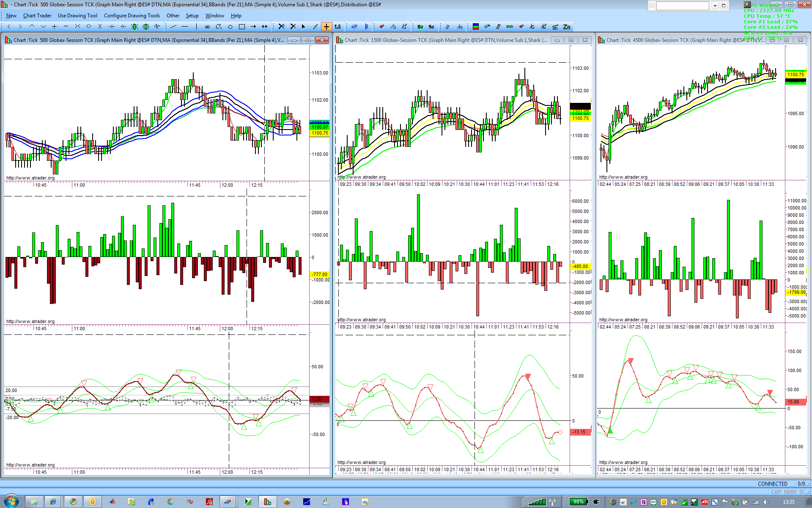Select the rectangle drawing tool
Screen dimensions: 812x508
tap(241, 27)
